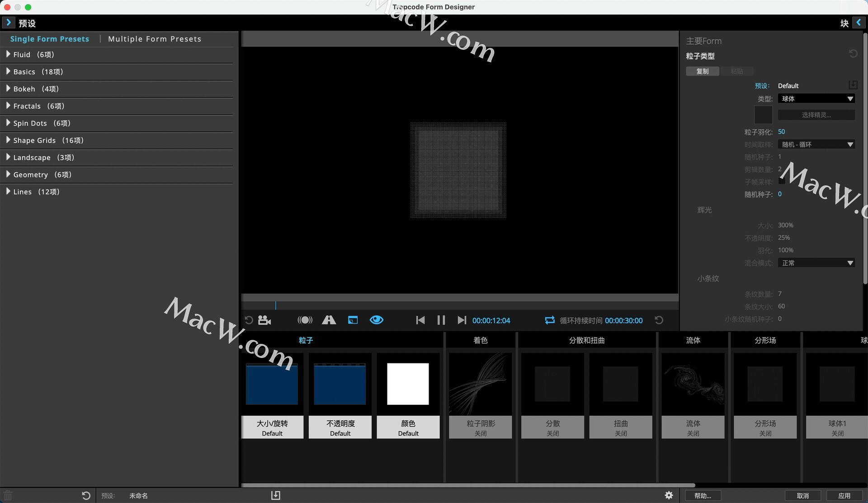Select the 分散和扭曲 section header

(x=587, y=340)
